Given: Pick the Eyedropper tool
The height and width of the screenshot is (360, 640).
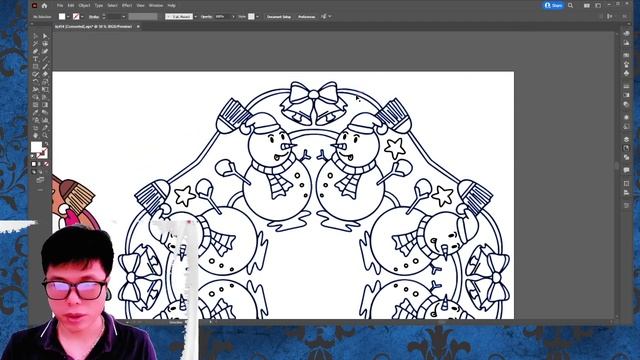Looking at the screenshot, I should coord(36,112).
